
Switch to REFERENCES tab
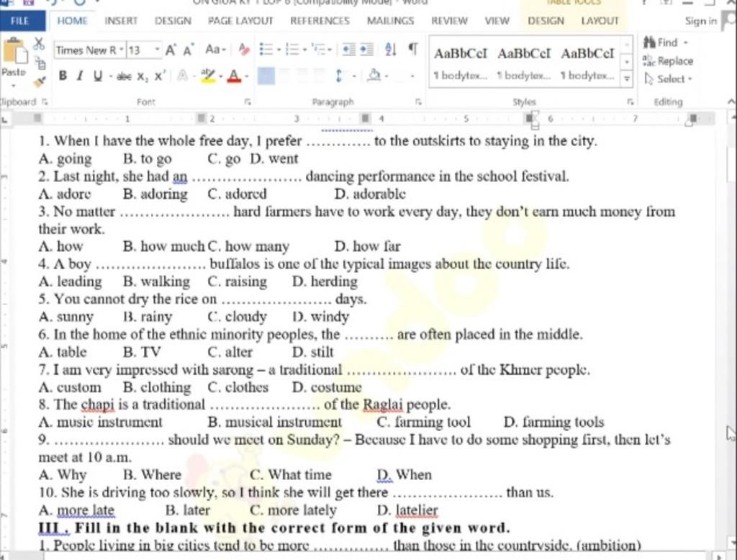(320, 21)
